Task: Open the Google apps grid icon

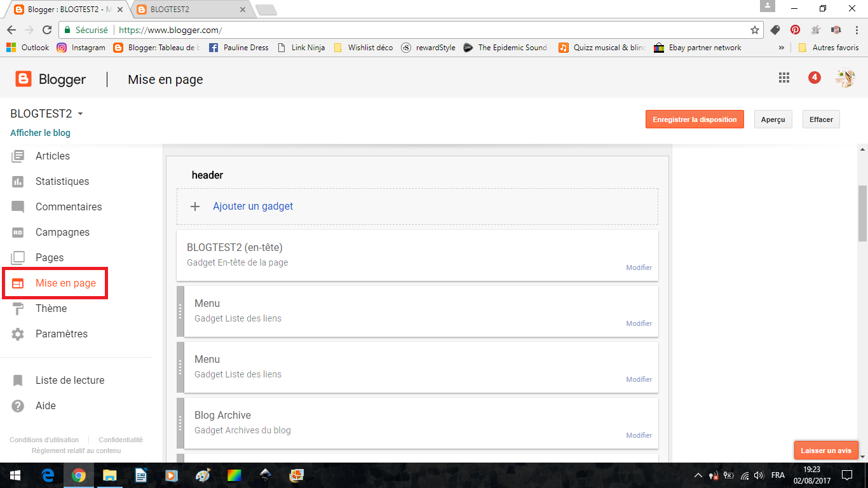Action: click(784, 78)
